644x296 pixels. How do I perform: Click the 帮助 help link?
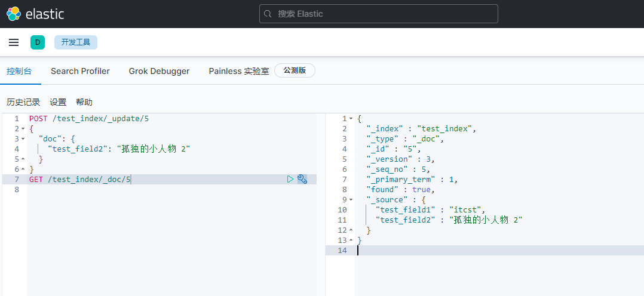[x=84, y=102]
